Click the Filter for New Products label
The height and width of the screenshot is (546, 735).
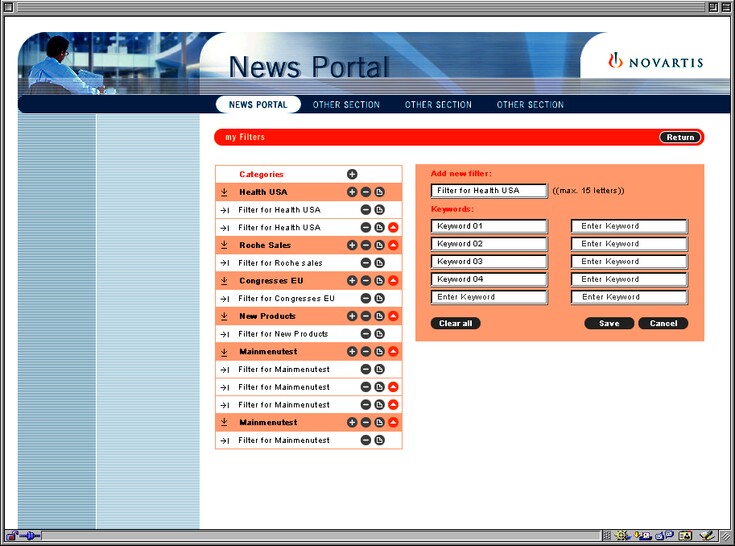tap(283, 334)
